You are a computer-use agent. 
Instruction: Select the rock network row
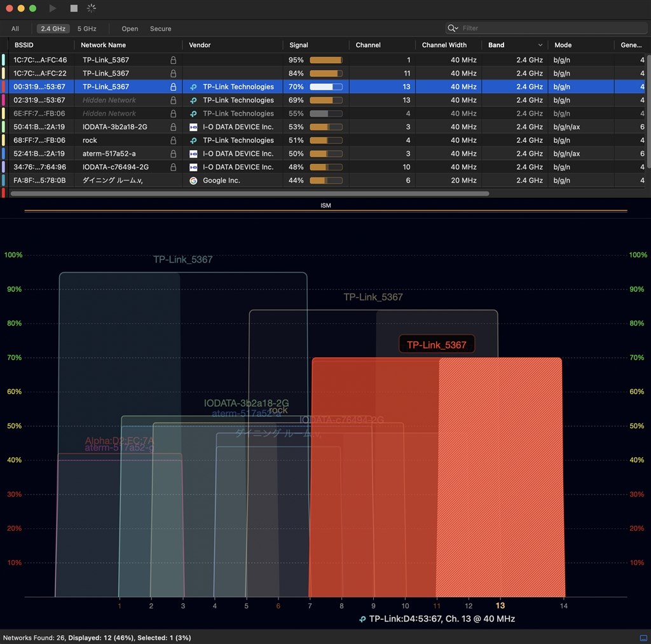326,140
